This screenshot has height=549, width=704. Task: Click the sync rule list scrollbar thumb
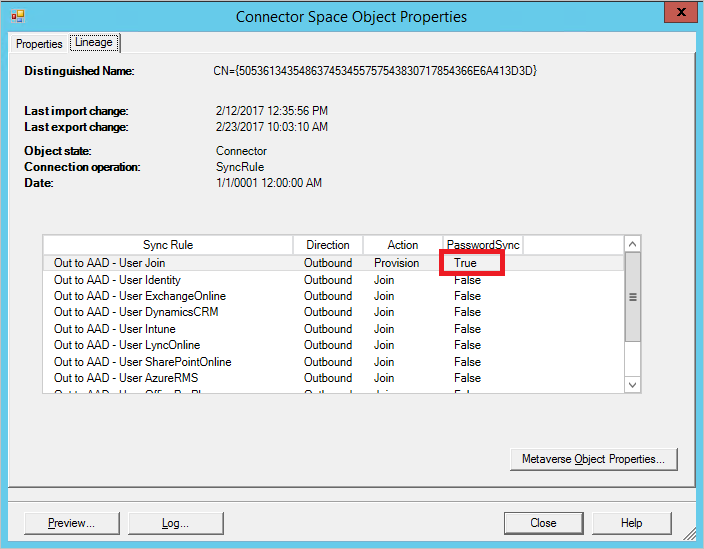633,297
